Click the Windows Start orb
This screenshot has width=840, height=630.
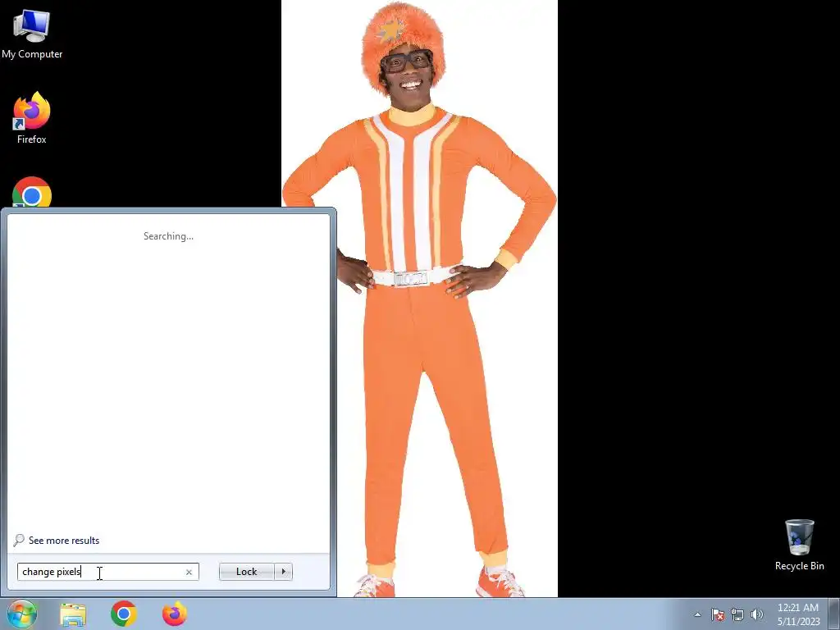pos(21,614)
